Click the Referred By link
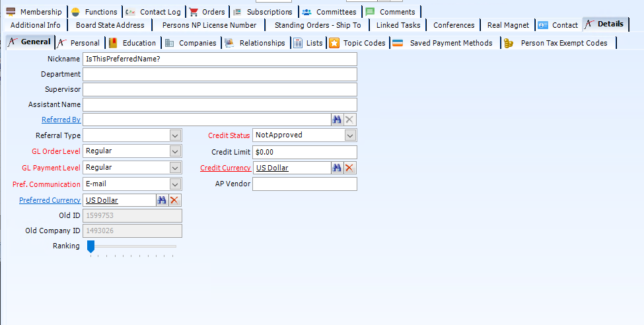644x325 pixels. coord(61,120)
